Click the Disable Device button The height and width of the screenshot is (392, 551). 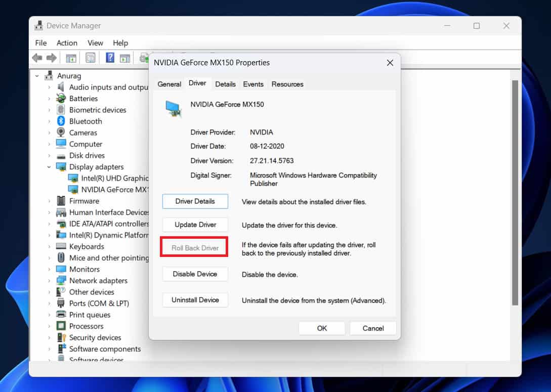coord(195,274)
